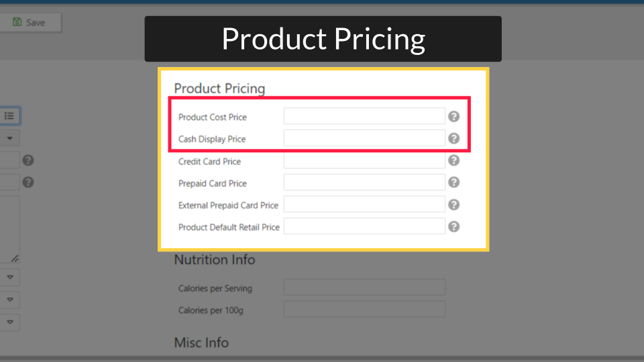Viewport: 644px width, 362px height.
Task: Select the Product Default Retail Price field
Action: [x=364, y=227]
